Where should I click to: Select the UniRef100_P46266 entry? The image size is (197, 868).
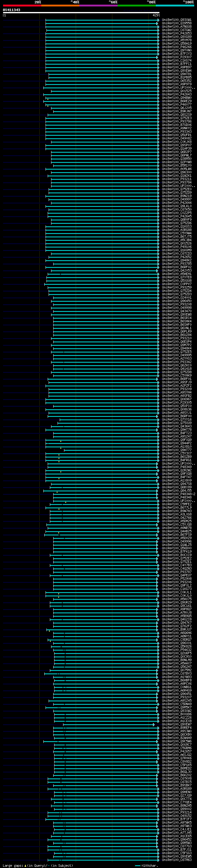coord(177,47)
